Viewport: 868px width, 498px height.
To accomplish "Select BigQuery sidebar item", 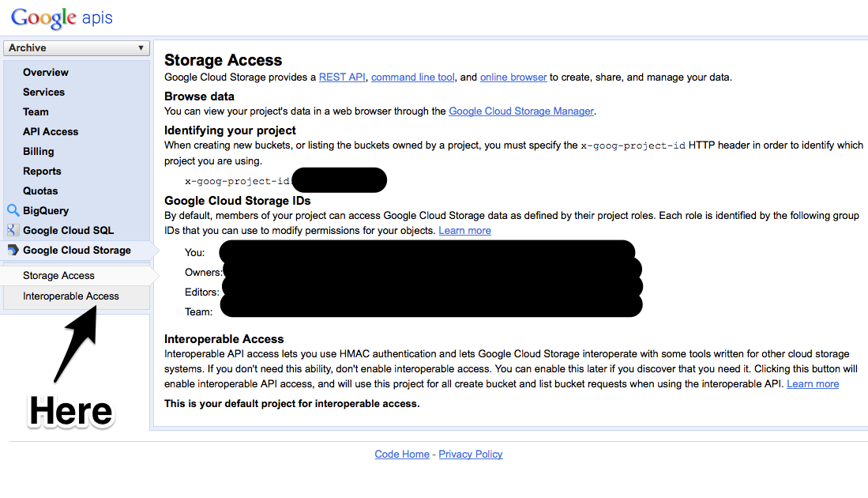I will (x=46, y=211).
